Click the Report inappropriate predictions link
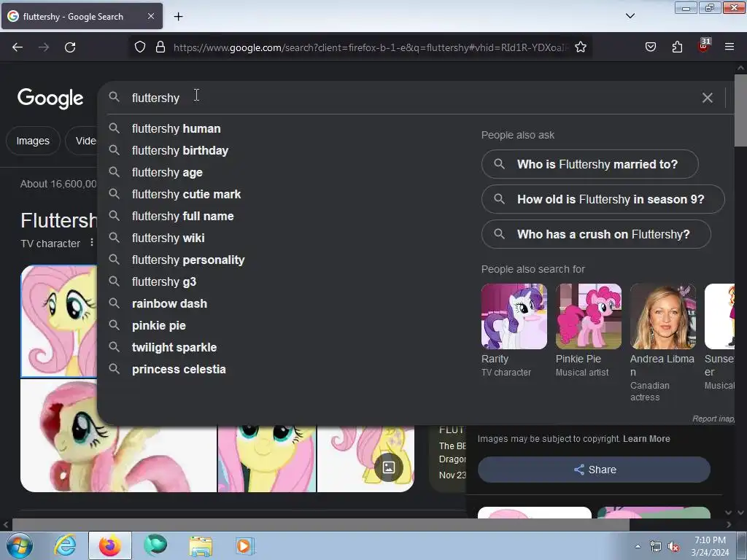Image resolution: width=747 pixels, height=560 pixels. tap(713, 419)
